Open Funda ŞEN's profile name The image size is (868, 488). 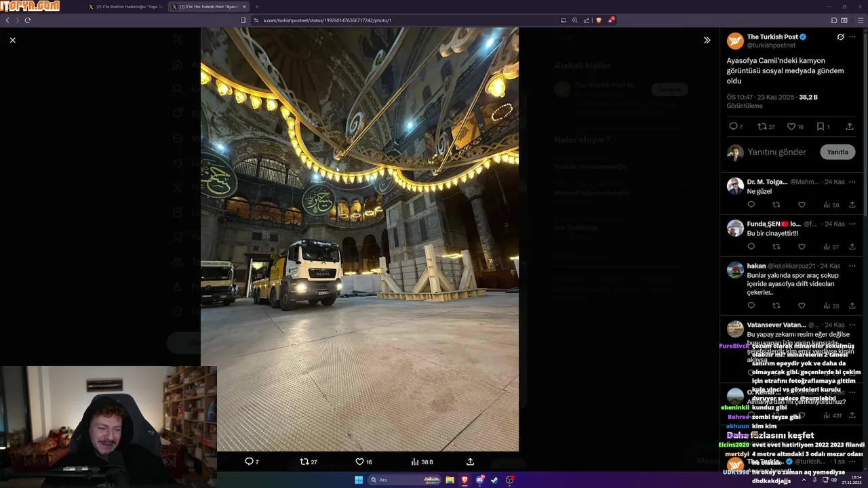tap(774, 224)
